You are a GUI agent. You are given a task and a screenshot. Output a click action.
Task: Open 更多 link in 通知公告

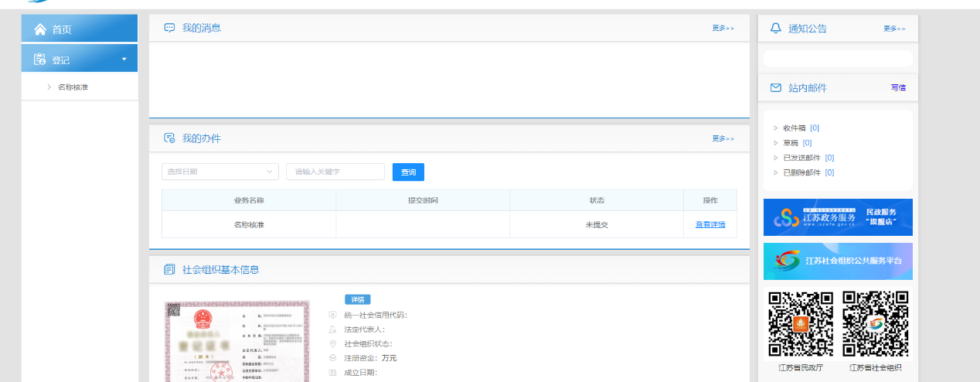coord(894,29)
